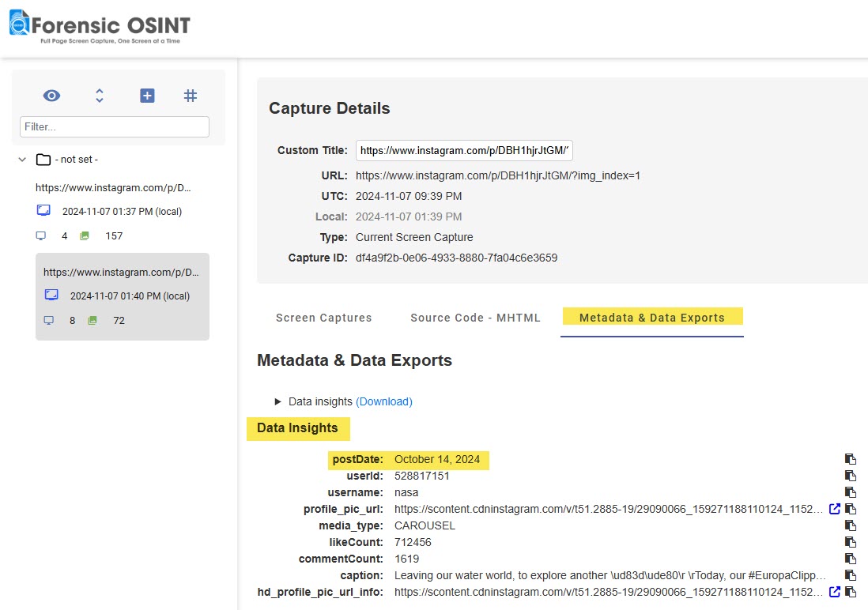This screenshot has height=610, width=868.
Task: Click the commentCount value 1619
Action: tap(407, 559)
